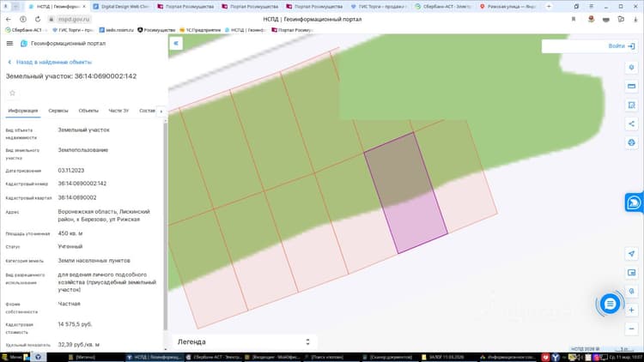Viewport: 644px width, 362px height.
Task: Click Войти login button
Action: pyautogui.click(x=622, y=46)
